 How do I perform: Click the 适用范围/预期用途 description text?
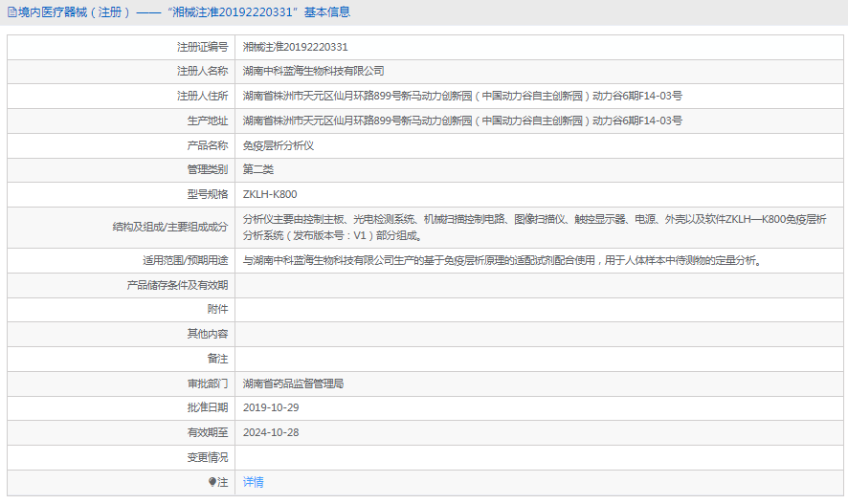(x=502, y=261)
